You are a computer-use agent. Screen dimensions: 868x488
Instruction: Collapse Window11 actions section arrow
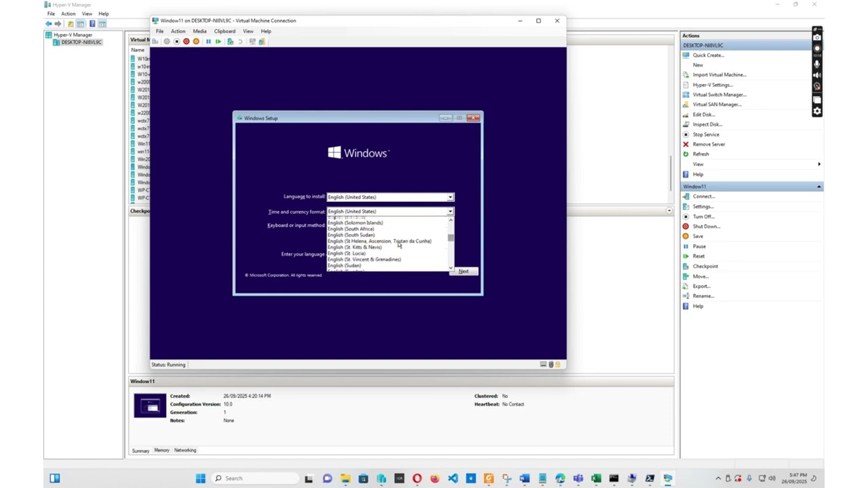pyautogui.click(x=818, y=186)
